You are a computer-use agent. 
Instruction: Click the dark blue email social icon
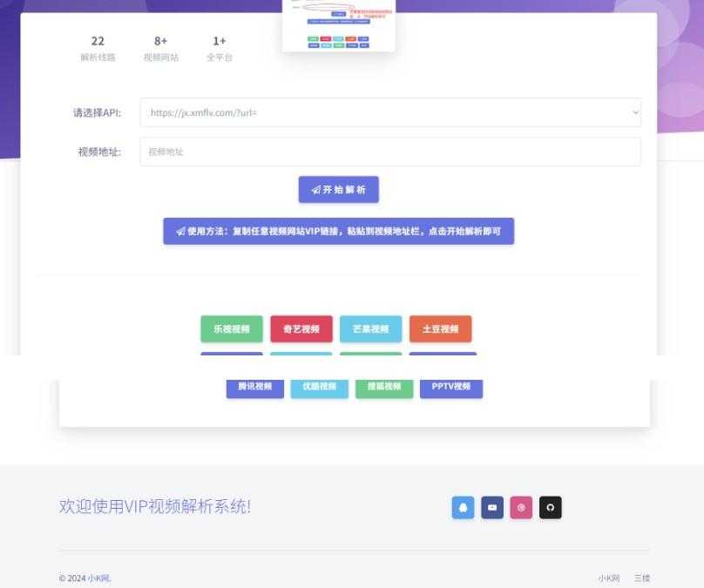tap(492, 508)
